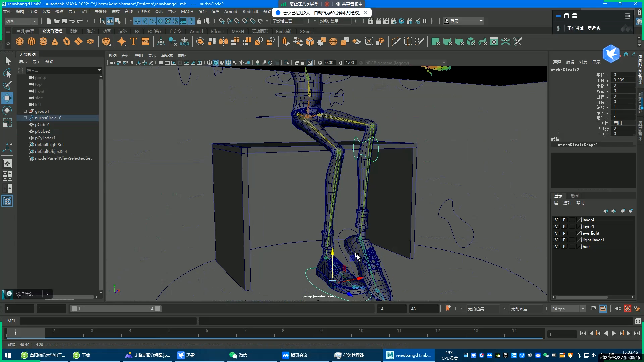Image resolution: width=644 pixels, height=362 pixels.
Task: Close the meeting time-limit notification
Action: tap(366, 13)
